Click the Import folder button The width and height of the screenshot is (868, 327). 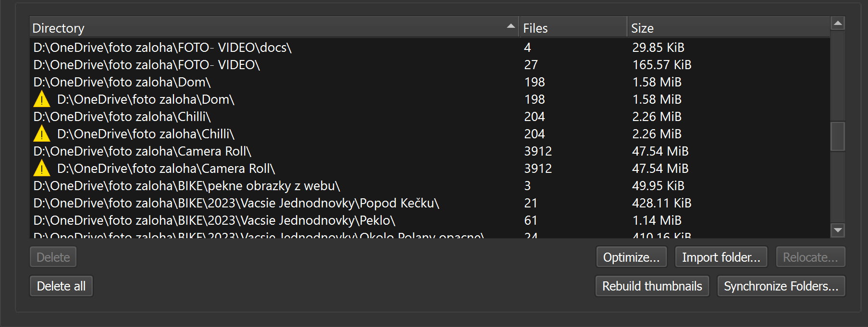tap(721, 257)
